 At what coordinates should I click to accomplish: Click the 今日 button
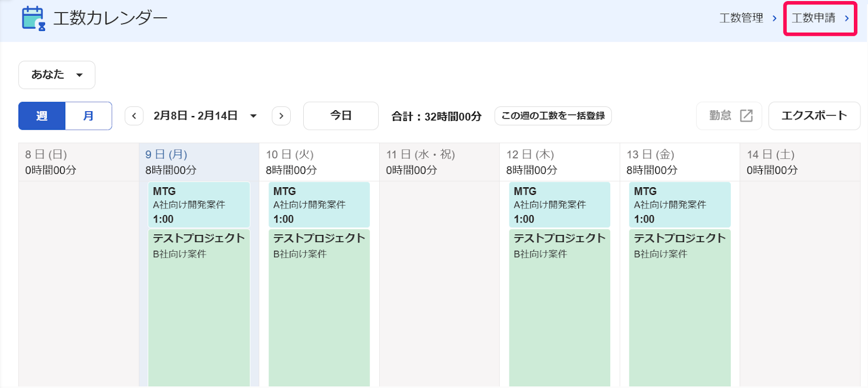pyautogui.click(x=341, y=116)
